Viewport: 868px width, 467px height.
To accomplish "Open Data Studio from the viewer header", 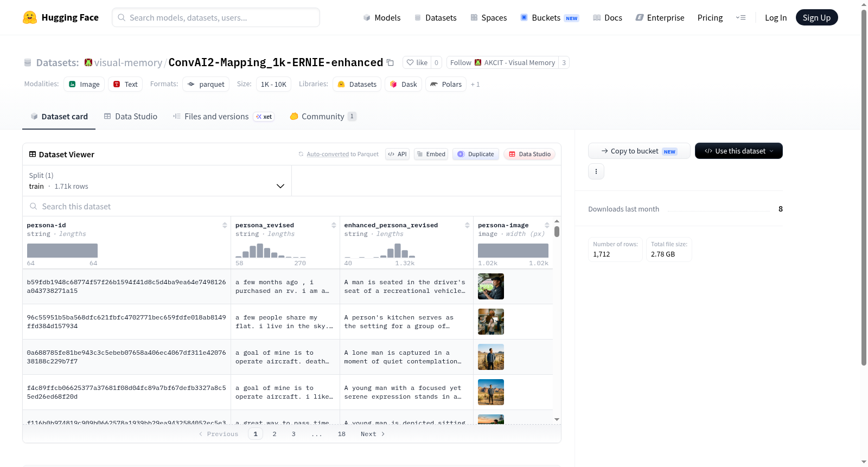I will 529,154.
